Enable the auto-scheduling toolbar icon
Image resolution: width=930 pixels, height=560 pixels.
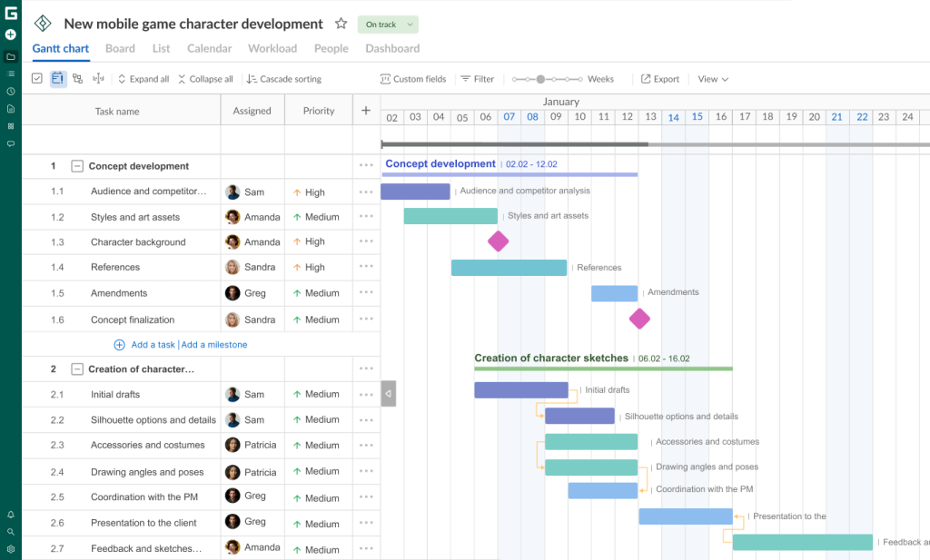pyautogui.click(x=98, y=78)
